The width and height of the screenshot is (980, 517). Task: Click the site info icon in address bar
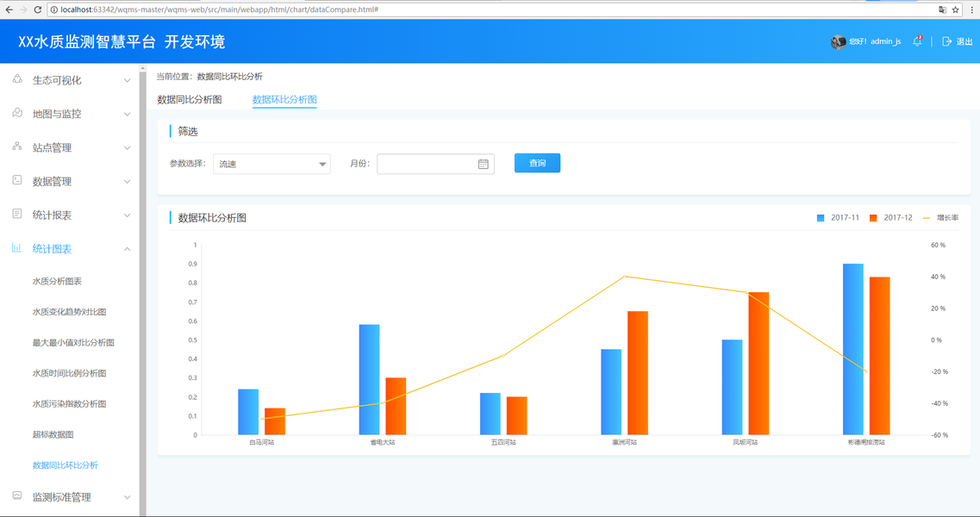click(x=54, y=9)
